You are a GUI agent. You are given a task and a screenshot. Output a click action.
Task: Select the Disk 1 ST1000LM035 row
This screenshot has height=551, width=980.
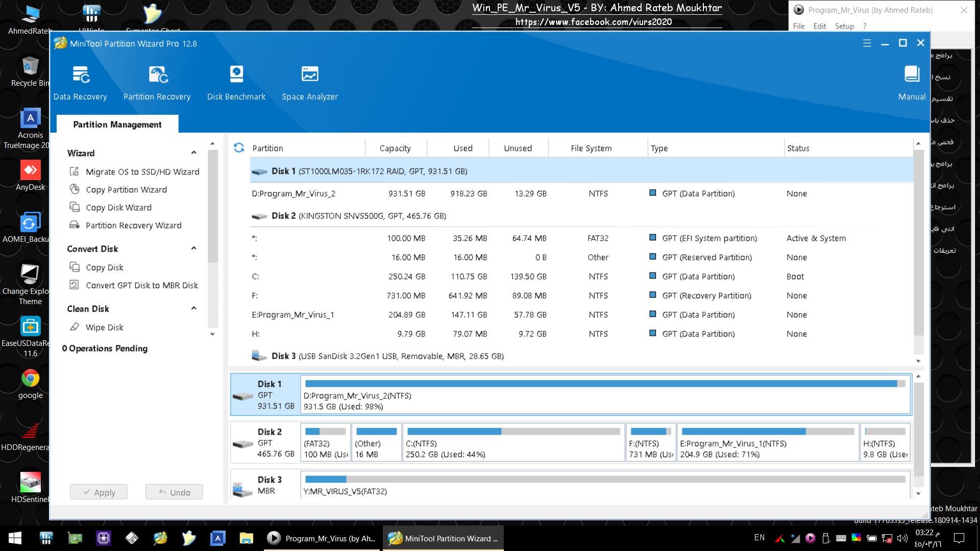coord(581,171)
